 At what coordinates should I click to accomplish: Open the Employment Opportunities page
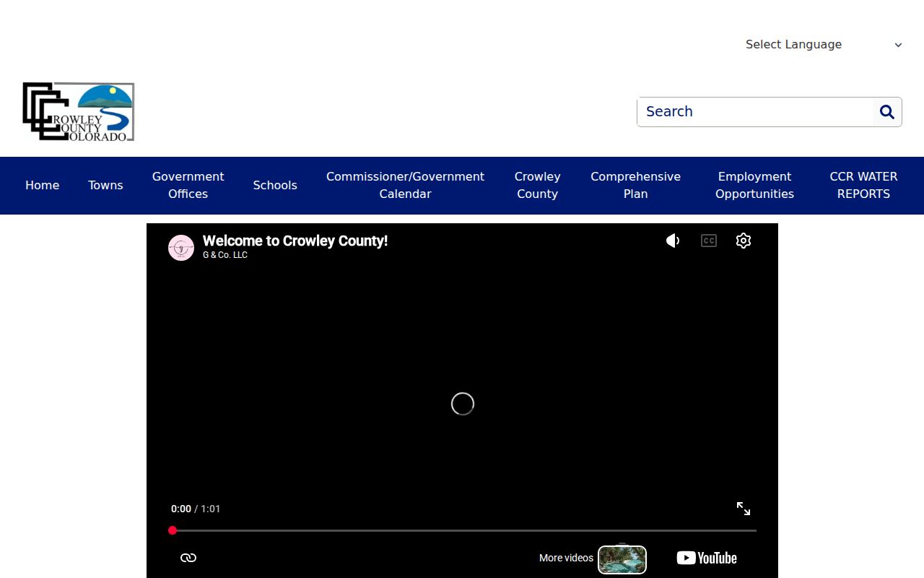(x=755, y=186)
